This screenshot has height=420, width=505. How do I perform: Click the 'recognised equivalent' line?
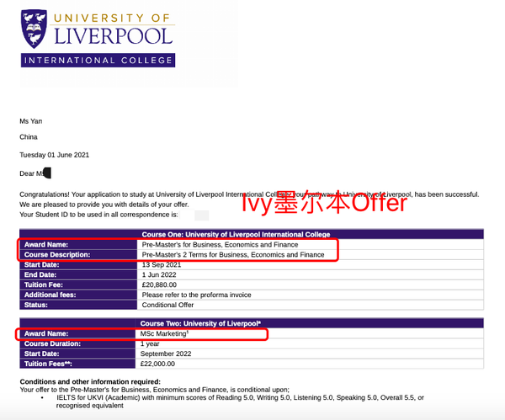[x=89, y=406]
